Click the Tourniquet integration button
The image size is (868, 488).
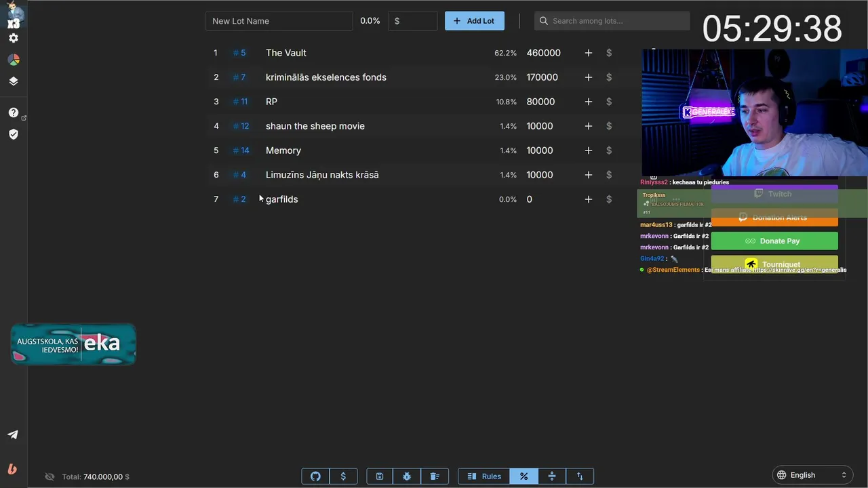[x=774, y=263]
